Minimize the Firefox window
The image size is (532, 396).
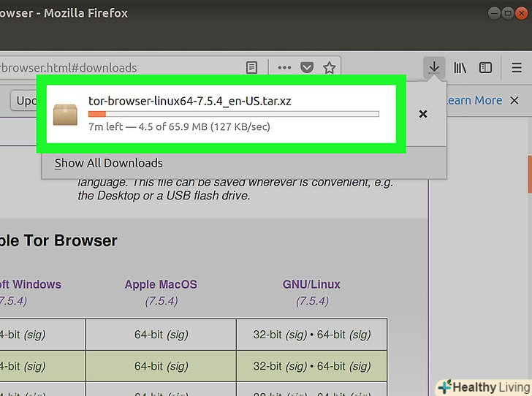pyautogui.click(x=494, y=14)
